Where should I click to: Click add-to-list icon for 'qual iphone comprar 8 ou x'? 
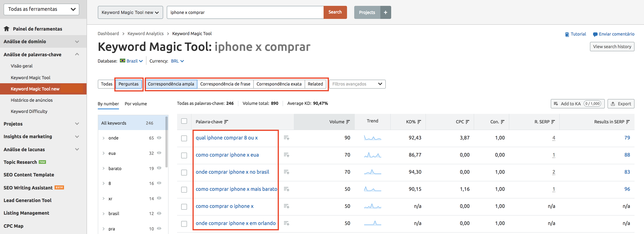click(286, 138)
